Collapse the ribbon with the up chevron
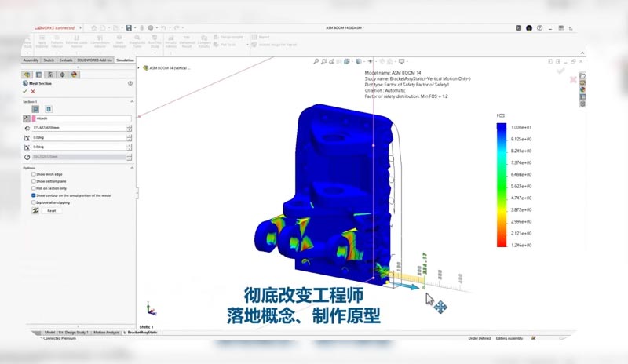 coord(582,53)
